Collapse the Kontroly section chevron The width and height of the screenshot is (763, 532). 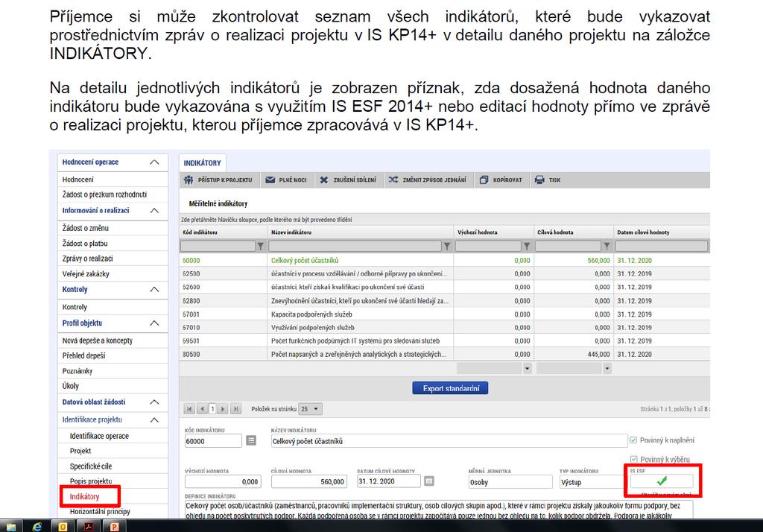coord(154,289)
